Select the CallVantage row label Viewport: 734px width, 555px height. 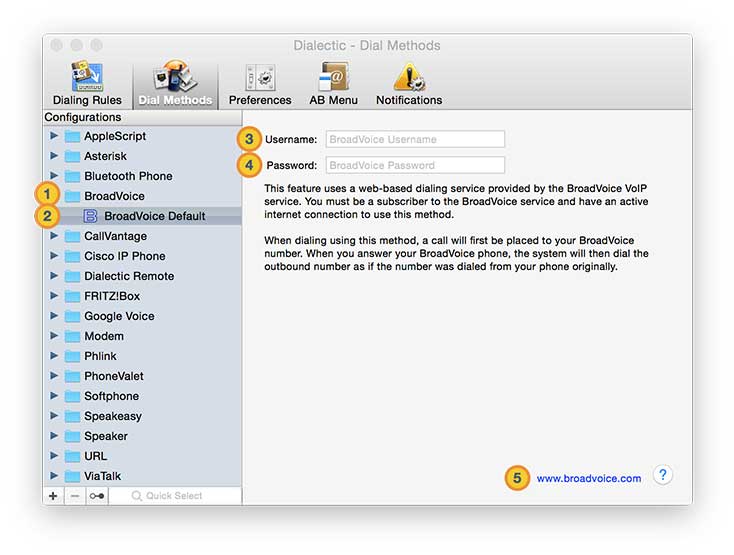116,236
